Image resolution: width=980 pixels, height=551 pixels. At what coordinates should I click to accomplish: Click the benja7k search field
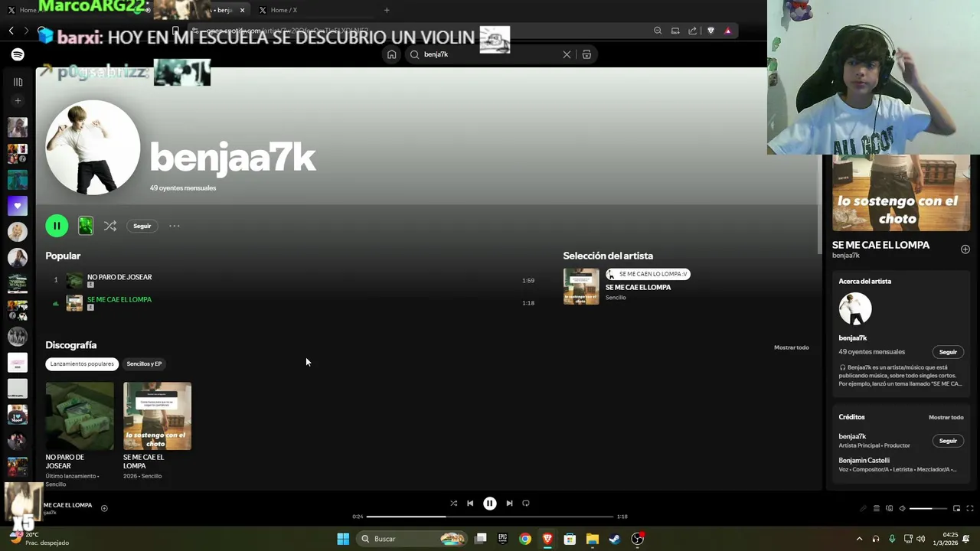click(x=490, y=54)
